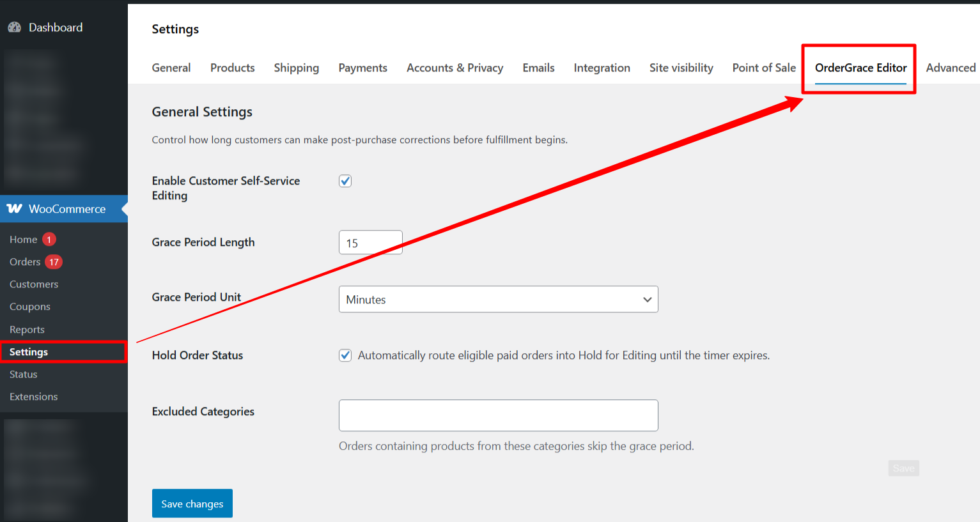The width and height of the screenshot is (980, 522).
Task: Click the Save changes button
Action: pos(192,503)
